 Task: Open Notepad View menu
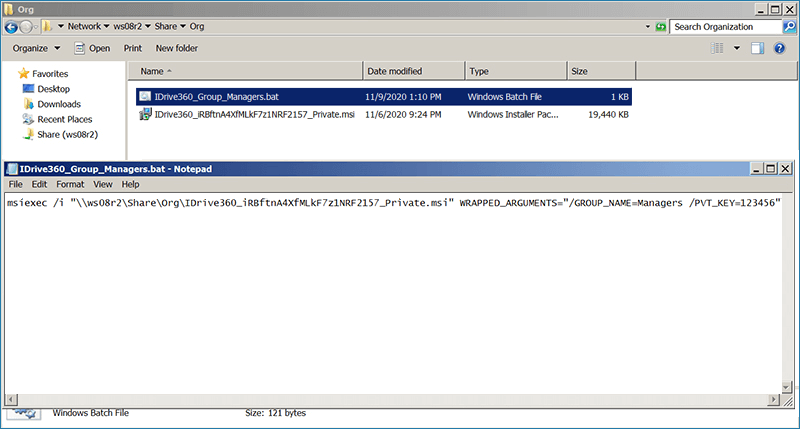[x=103, y=184]
